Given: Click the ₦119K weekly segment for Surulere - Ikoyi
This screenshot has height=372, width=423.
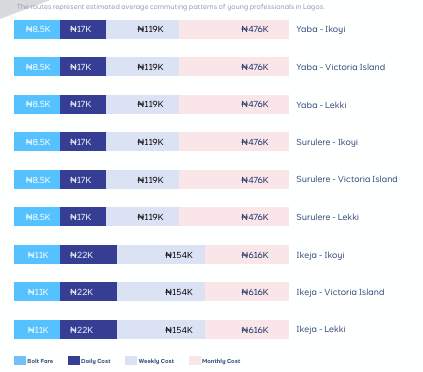Looking at the screenshot, I should click(142, 141).
